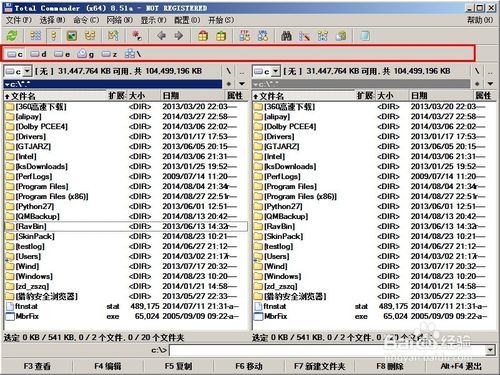Screen dimensions: 500x375
Task: Open the 选择 menu
Action: (x=52, y=20)
